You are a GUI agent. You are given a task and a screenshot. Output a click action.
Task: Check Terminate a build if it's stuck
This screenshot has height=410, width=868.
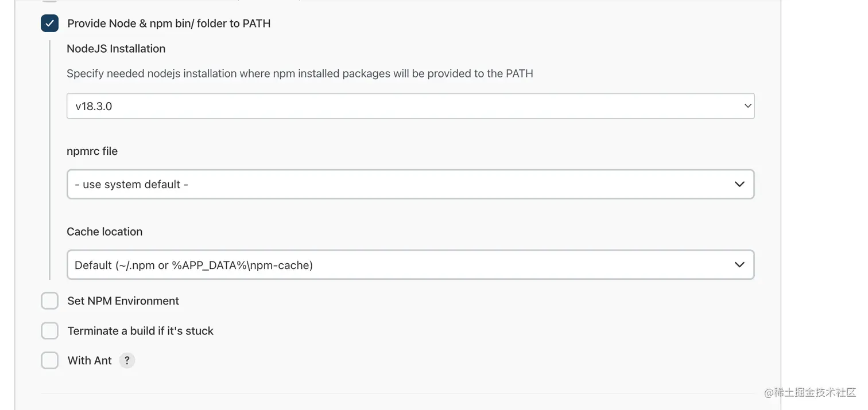[50, 331]
